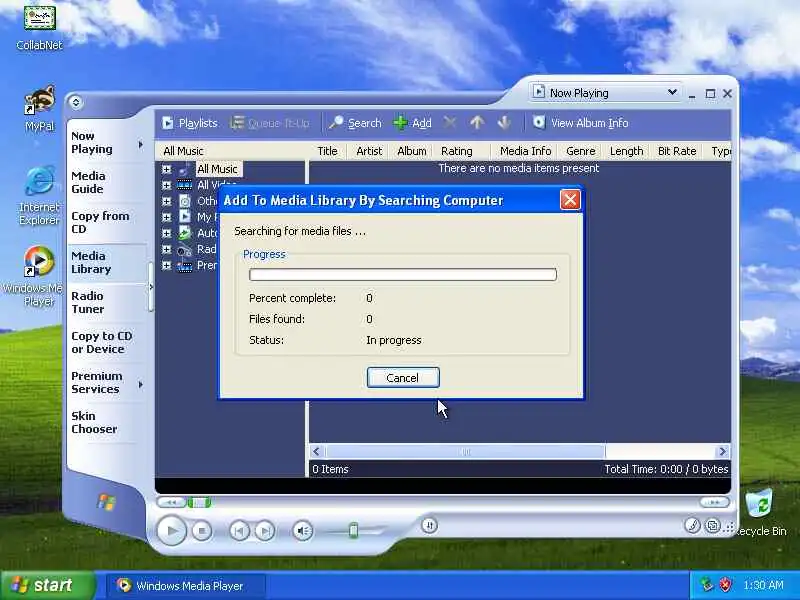Sort by the Title column header

327,151
